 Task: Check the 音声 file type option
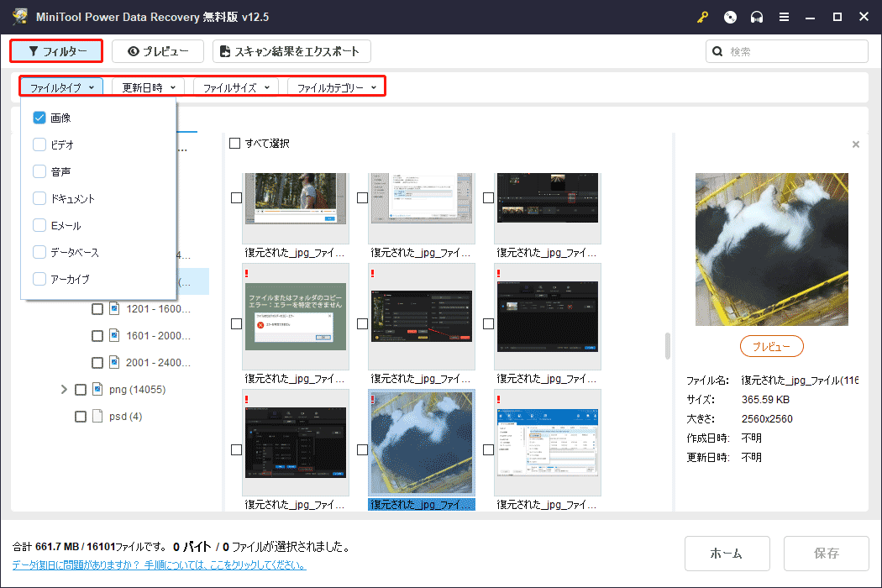(39, 171)
